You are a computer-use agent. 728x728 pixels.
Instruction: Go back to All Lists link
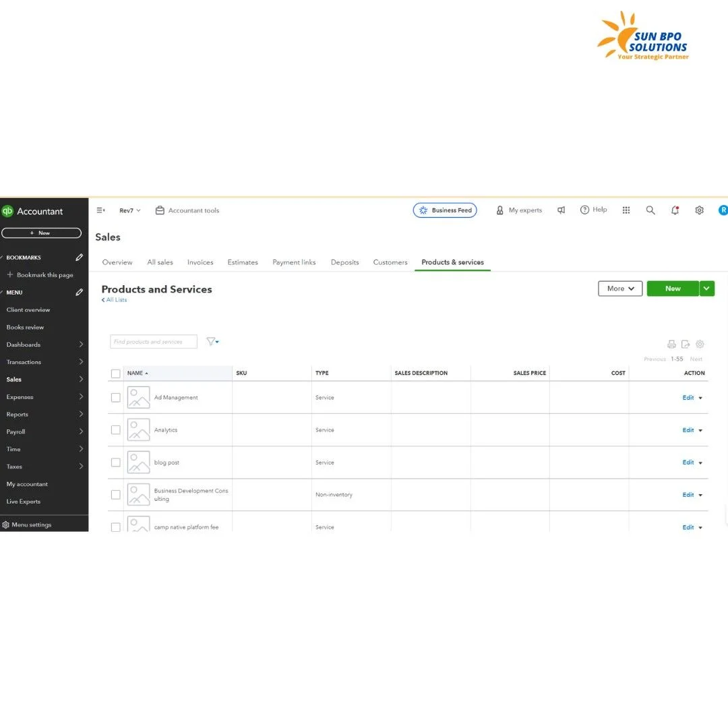coord(114,300)
